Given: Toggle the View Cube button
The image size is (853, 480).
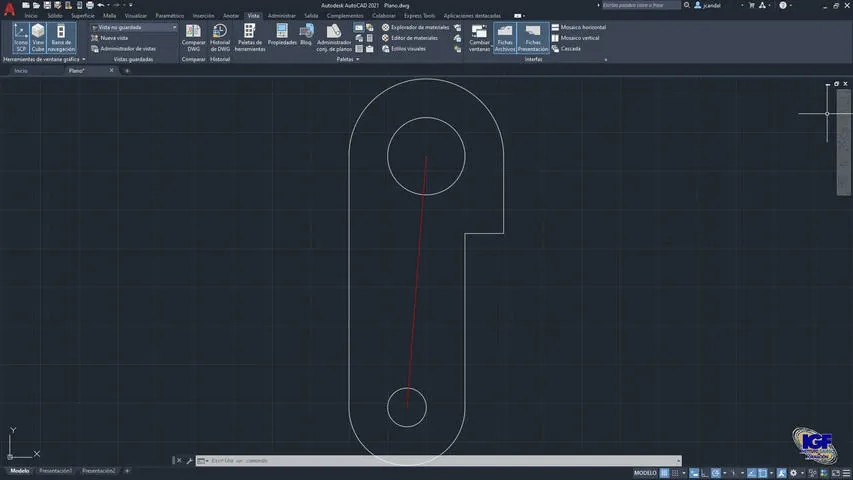Looking at the screenshot, I should pos(38,38).
